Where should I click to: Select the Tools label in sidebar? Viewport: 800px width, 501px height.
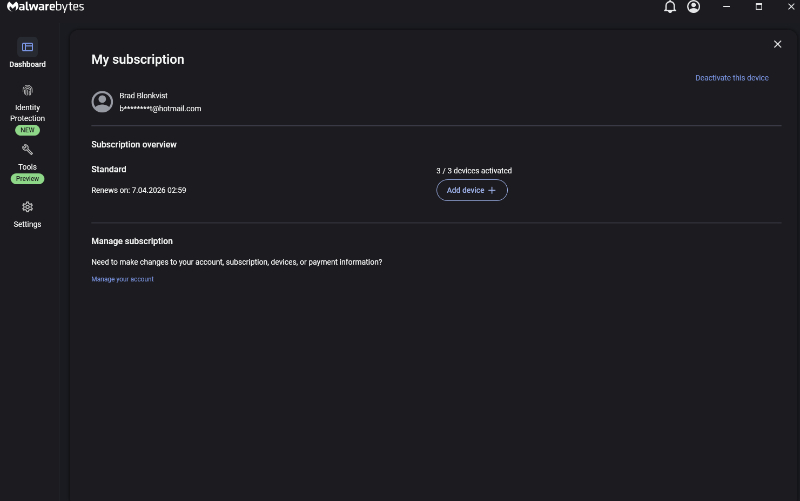coord(28,167)
